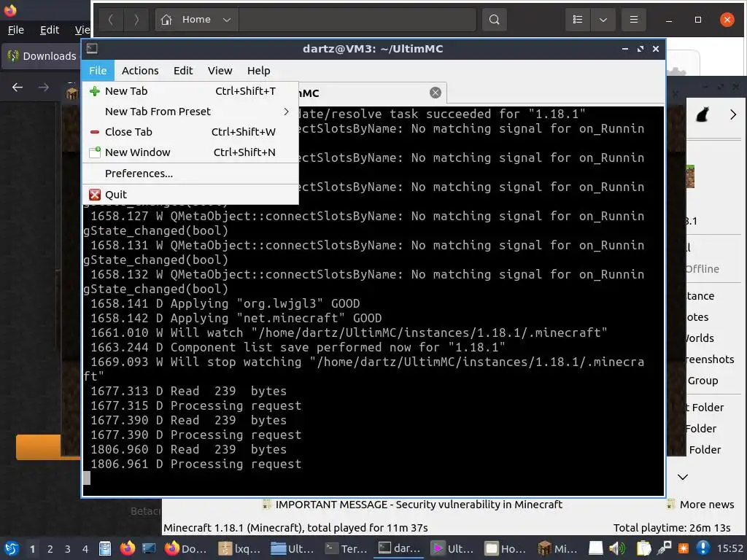Switch to Ult... purple launcher taskbar window

pyautogui.click(x=453, y=548)
